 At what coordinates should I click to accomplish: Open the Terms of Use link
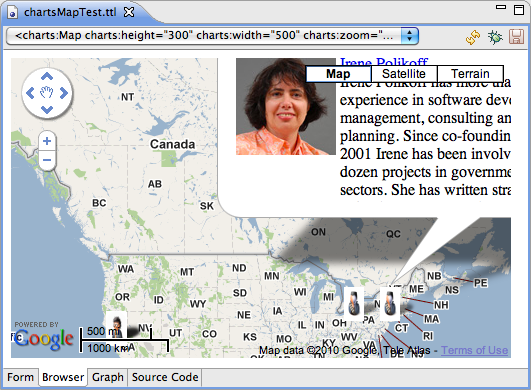474,350
